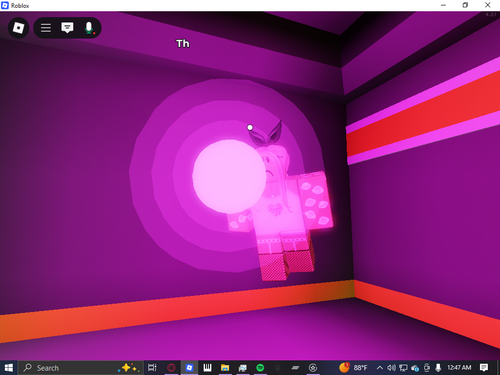Open the Meet Now tray icon
The height and width of the screenshot is (375, 500).
(427, 368)
